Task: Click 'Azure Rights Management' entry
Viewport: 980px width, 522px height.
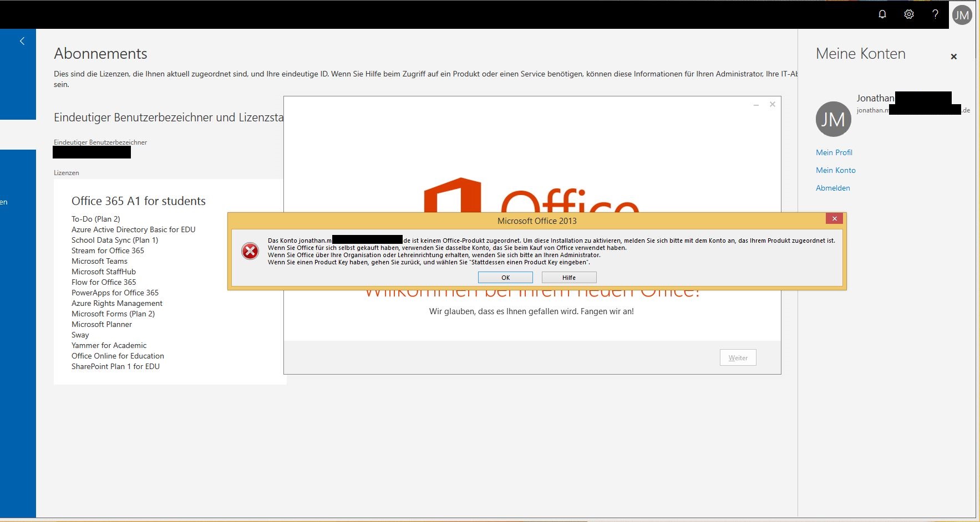Action: (x=117, y=303)
